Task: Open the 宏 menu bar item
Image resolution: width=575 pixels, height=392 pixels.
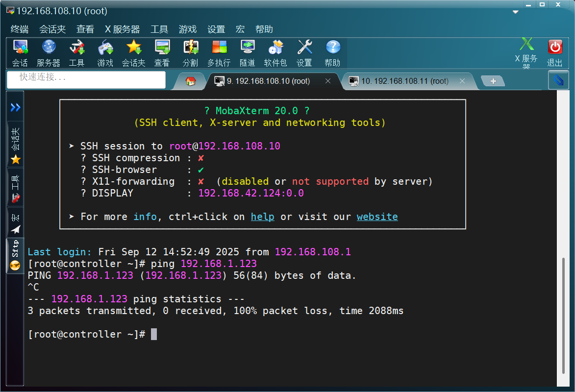Action: click(240, 29)
